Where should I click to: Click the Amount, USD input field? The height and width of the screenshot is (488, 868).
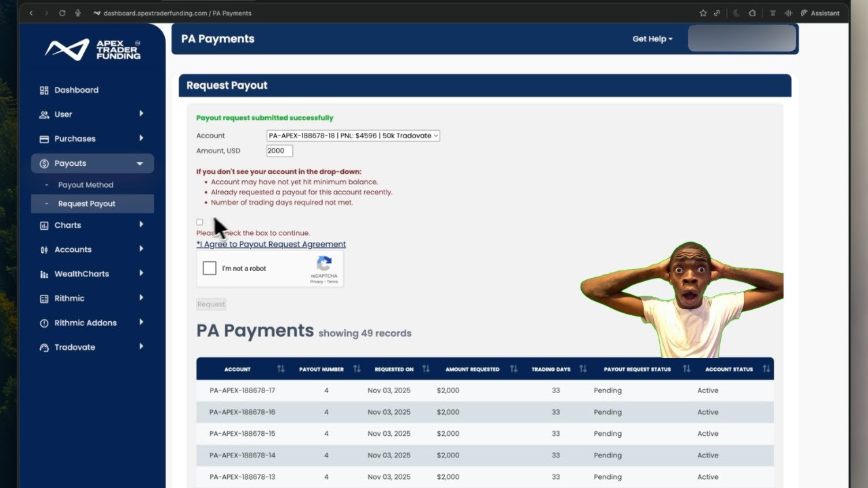point(279,150)
